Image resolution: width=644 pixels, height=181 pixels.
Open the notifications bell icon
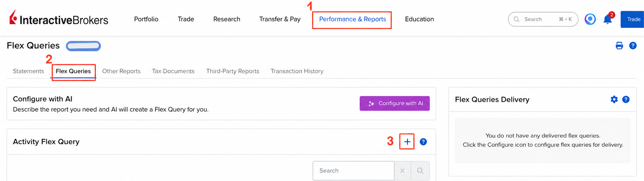click(x=608, y=19)
